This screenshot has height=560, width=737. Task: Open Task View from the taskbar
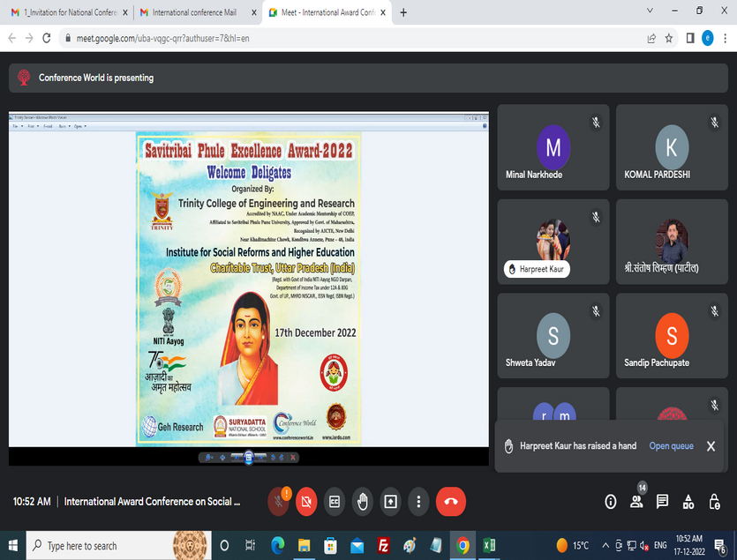(x=250, y=545)
